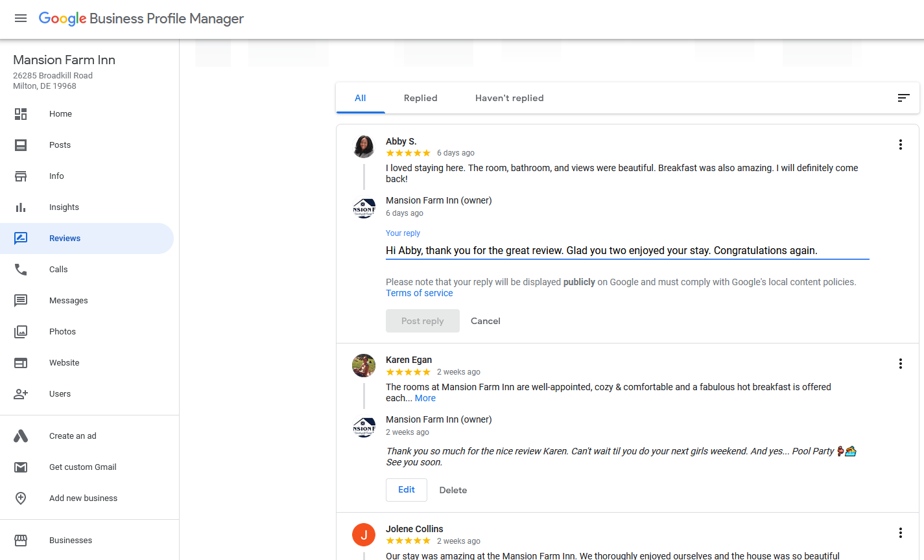Click Karen Egan's five-star rating
Image resolution: width=924 pixels, height=560 pixels.
tap(408, 372)
